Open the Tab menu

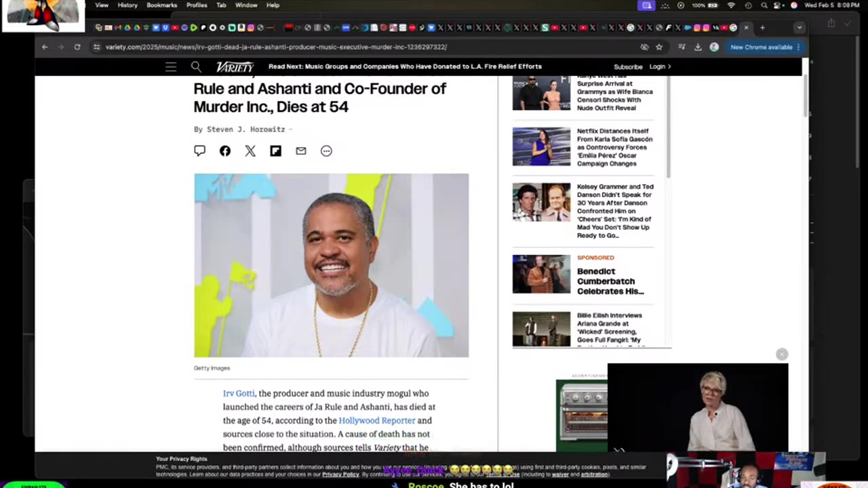click(221, 5)
